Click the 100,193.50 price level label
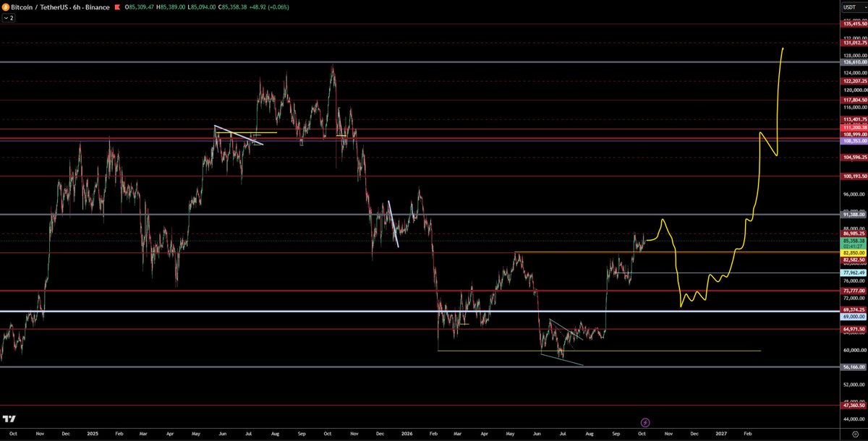 (x=854, y=176)
